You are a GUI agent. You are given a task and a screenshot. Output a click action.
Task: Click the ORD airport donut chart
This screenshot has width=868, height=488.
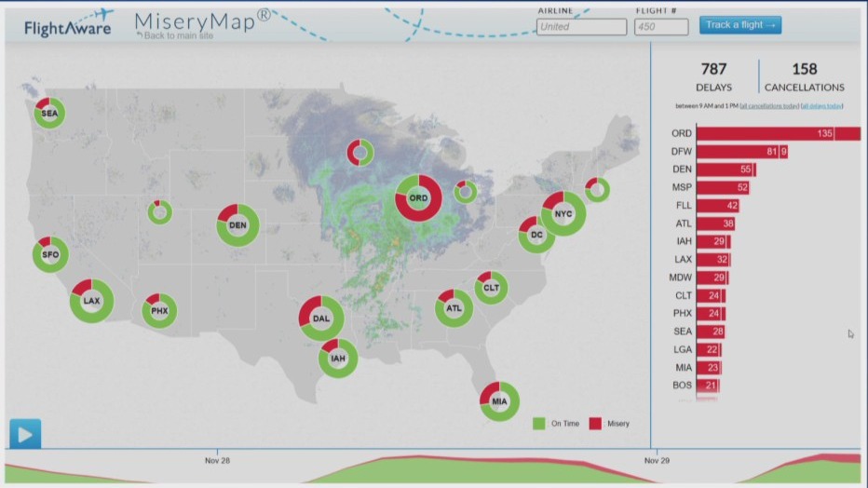point(418,198)
